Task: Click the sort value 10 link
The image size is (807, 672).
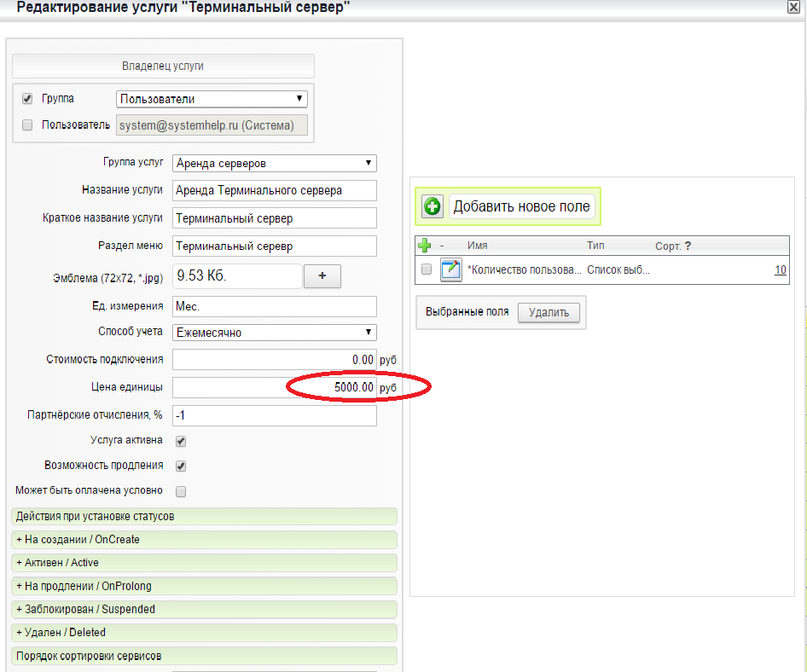Action: point(780,270)
